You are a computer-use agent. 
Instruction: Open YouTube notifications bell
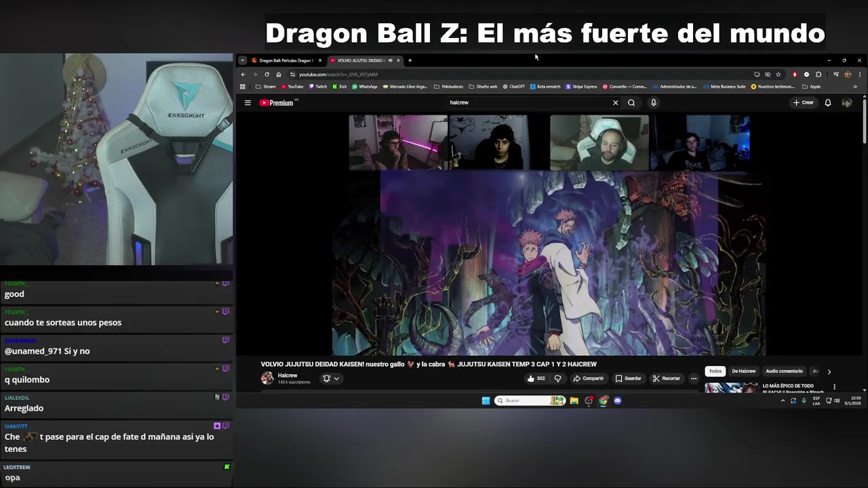point(828,103)
